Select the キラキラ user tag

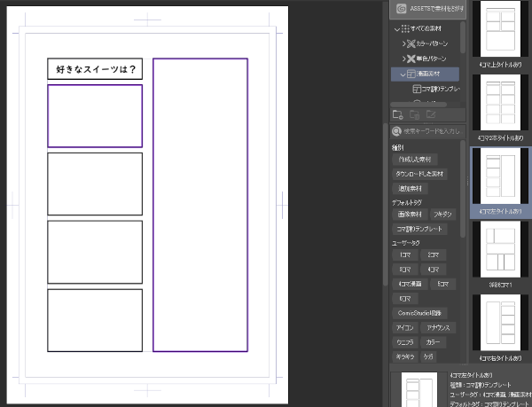coord(404,356)
